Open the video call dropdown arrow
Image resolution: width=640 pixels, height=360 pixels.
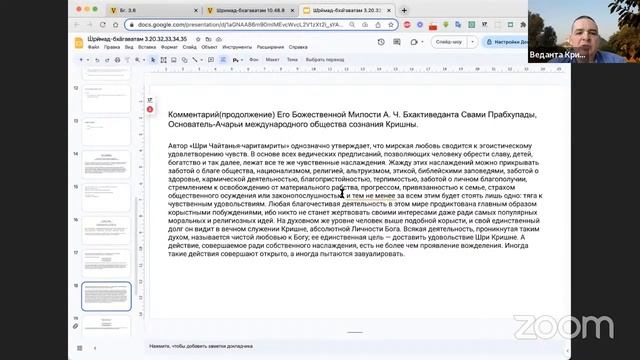(422, 42)
